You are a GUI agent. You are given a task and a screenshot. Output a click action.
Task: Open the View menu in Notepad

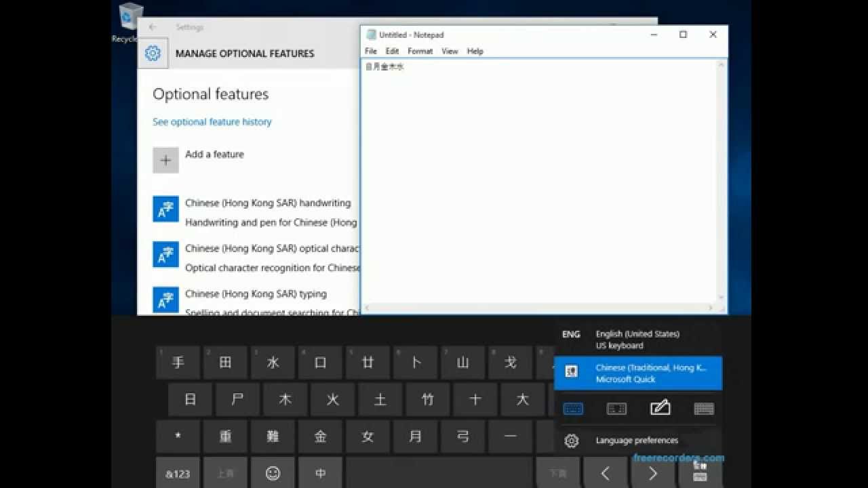tap(450, 51)
